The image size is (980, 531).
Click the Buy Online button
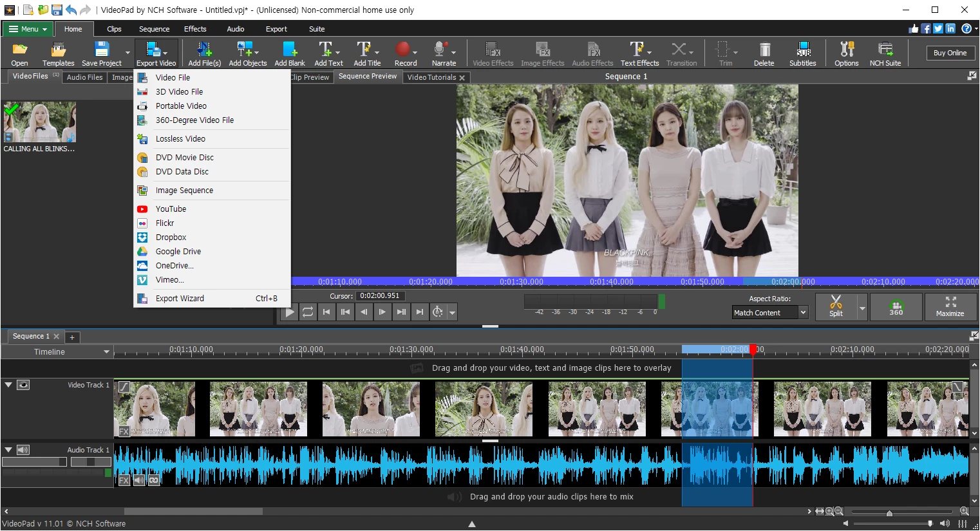(950, 53)
